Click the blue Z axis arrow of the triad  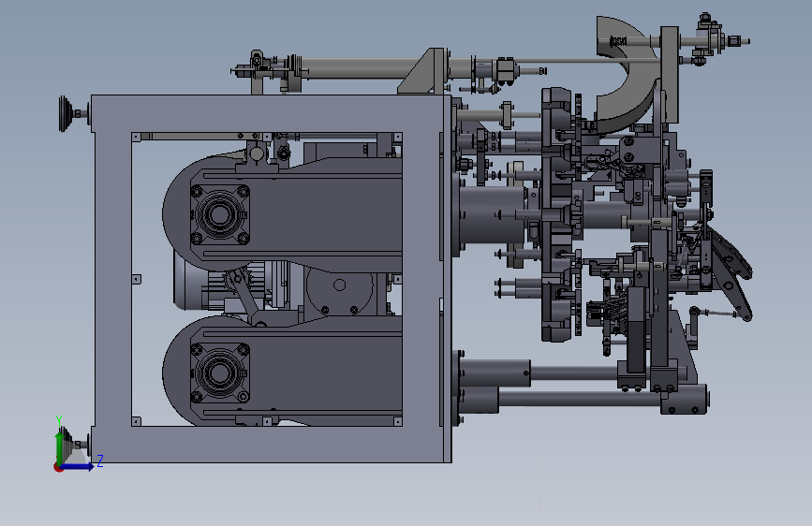click(78, 466)
